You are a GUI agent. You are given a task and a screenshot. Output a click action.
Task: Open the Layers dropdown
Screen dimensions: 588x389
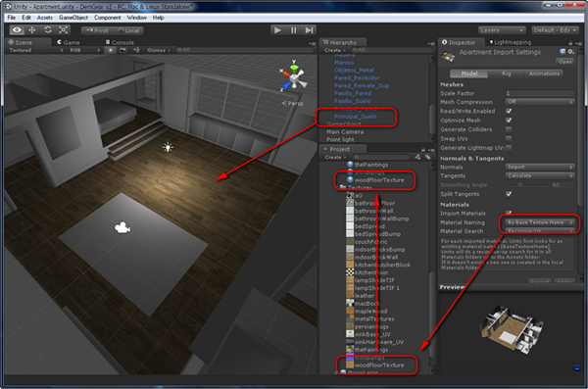502,30
